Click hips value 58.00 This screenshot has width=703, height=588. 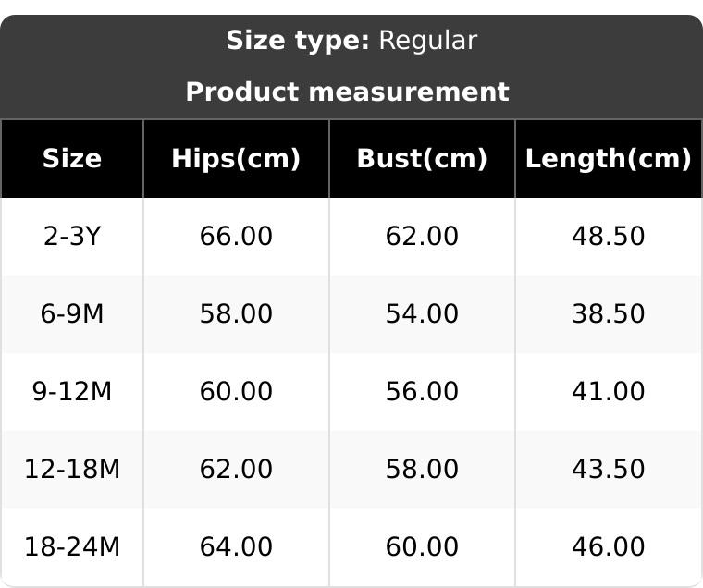(x=236, y=314)
